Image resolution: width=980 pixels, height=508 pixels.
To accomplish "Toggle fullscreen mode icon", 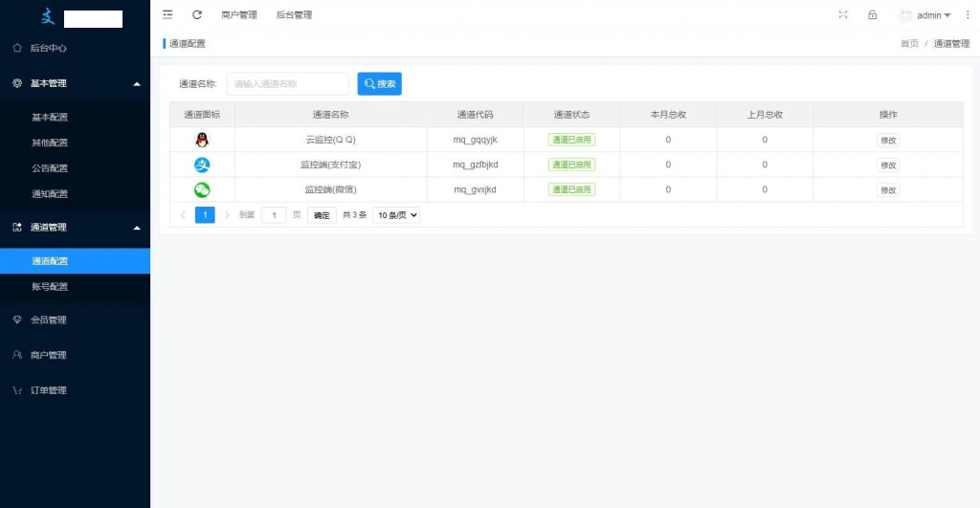I will point(843,14).
